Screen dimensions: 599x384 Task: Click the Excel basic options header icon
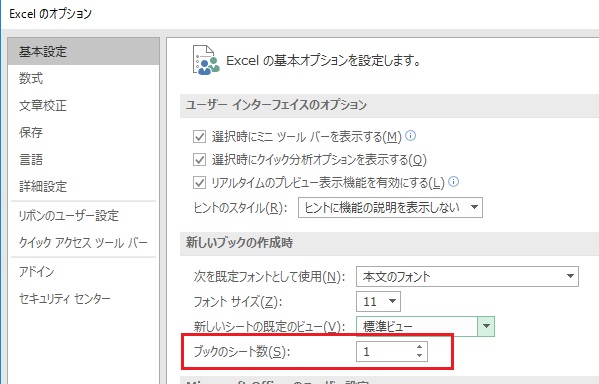point(206,60)
